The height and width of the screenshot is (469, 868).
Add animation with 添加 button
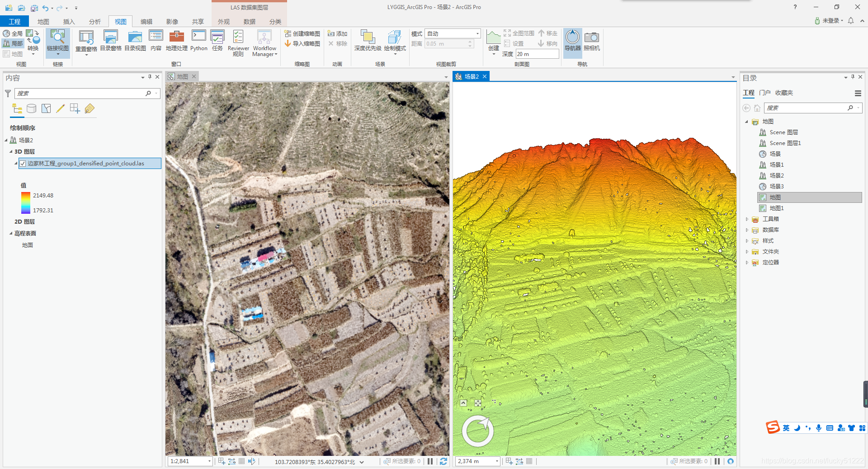338,33
